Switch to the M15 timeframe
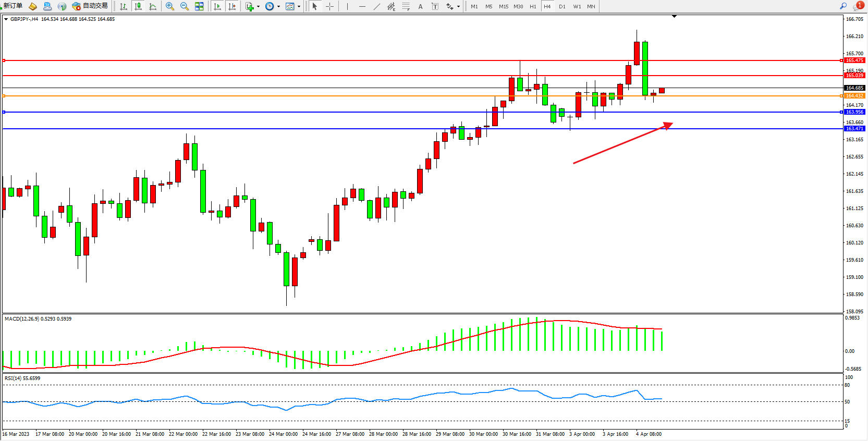This screenshot has height=441, width=868. tap(503, 6)
